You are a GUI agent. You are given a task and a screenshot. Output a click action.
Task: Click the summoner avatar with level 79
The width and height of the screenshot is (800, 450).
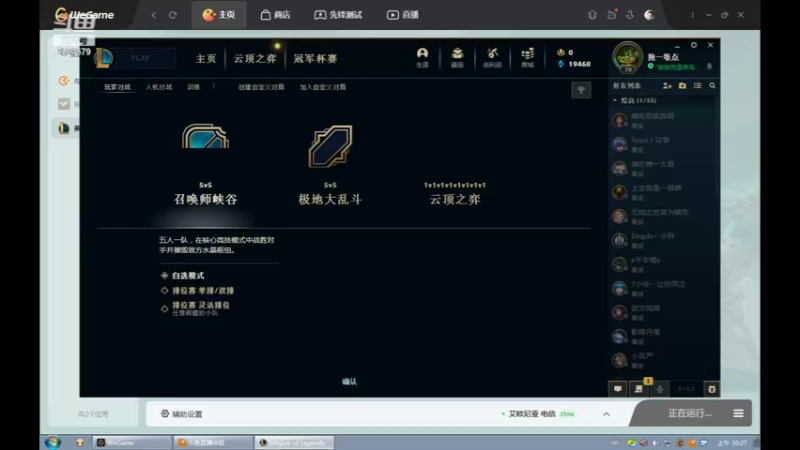(x=627, y=57)
